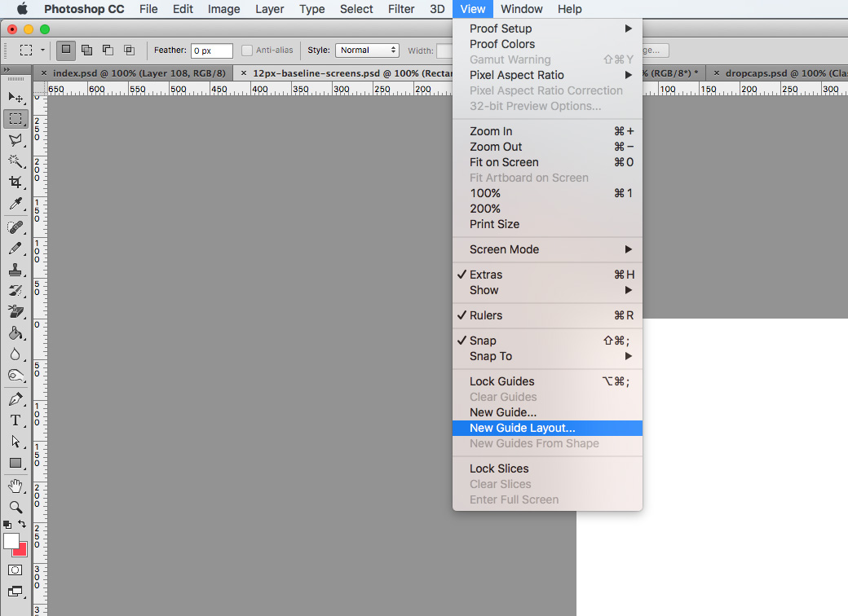Select the Magic Wand tool

click(15, 161)
